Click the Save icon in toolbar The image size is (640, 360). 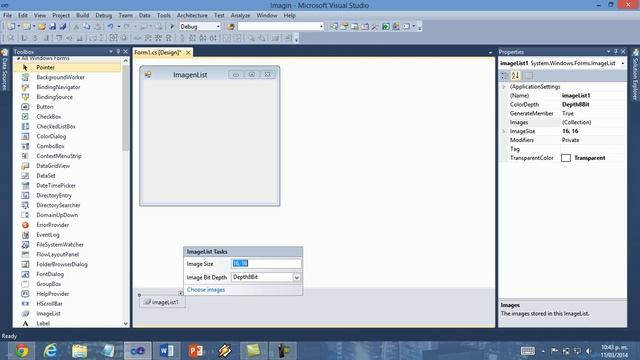click(x=52, y=27)
